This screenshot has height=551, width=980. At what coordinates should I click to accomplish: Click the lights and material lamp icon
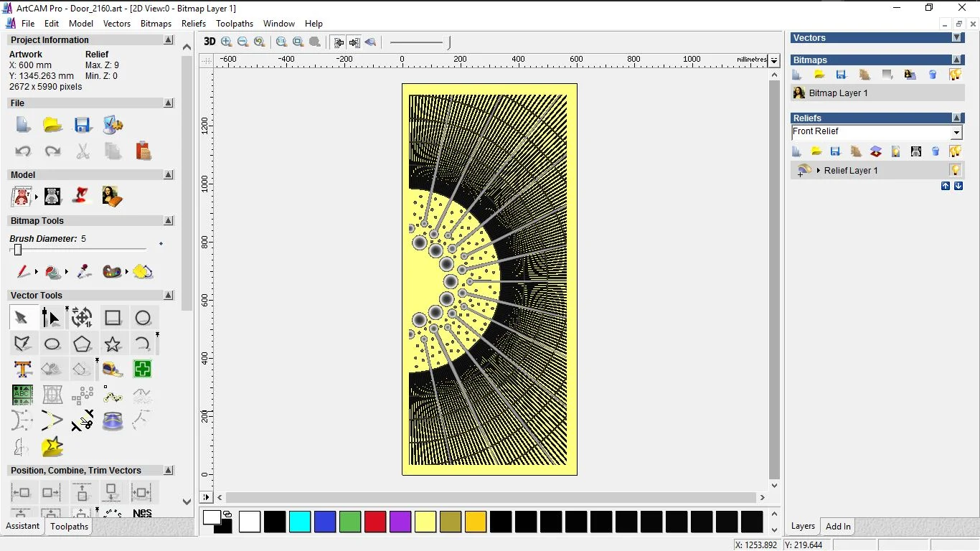tap(82, 196)
